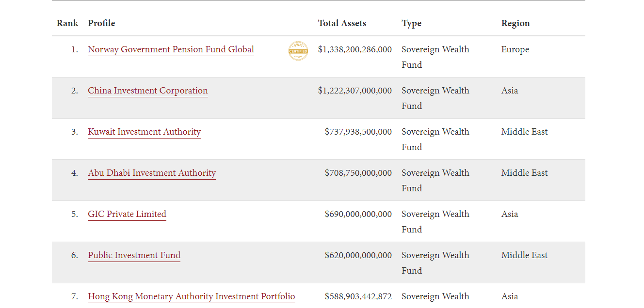Click the $690,000,000,000 total assets cell

coord(358,214)
